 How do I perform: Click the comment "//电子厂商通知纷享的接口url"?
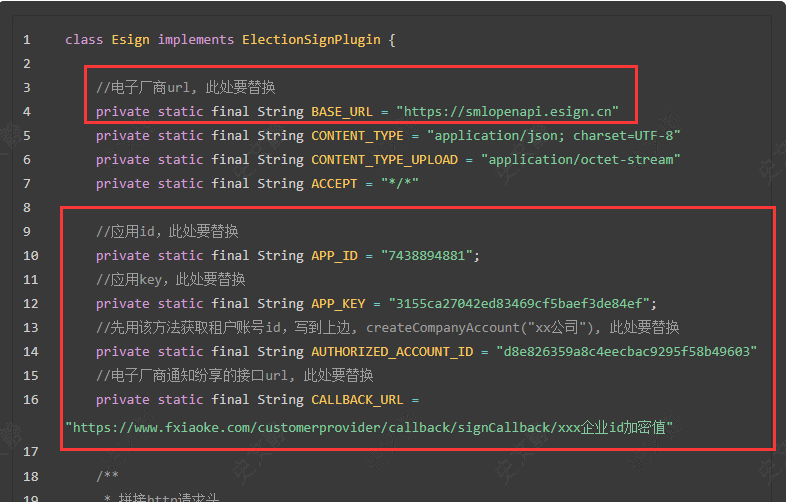coord(234,375)
